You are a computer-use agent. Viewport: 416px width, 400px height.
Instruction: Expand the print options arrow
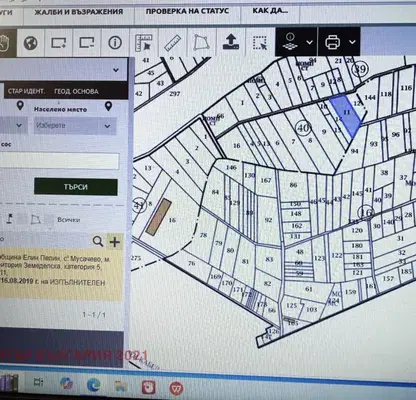(352, 42)
